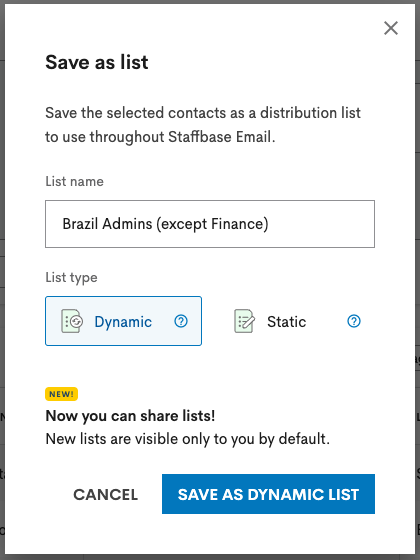This screenshot has height=560, width=420.
Task: Click on the text Brazil Admins (except Finance)
Action: (x=165, y=224)
